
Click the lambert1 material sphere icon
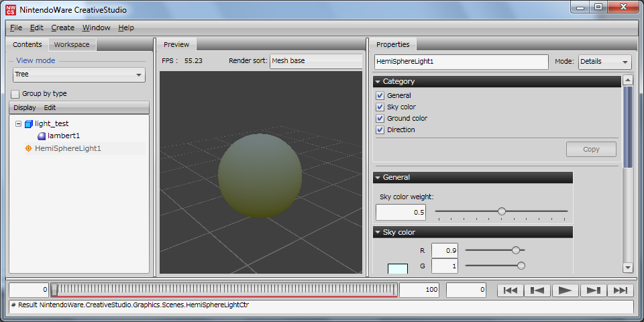click(42, 136)
